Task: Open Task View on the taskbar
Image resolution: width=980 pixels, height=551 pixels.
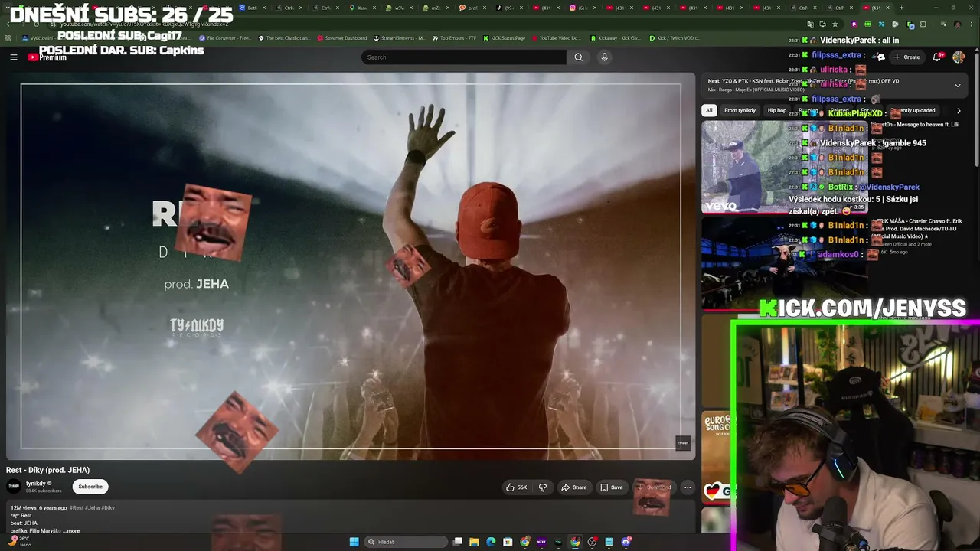Action: (458, 542)
